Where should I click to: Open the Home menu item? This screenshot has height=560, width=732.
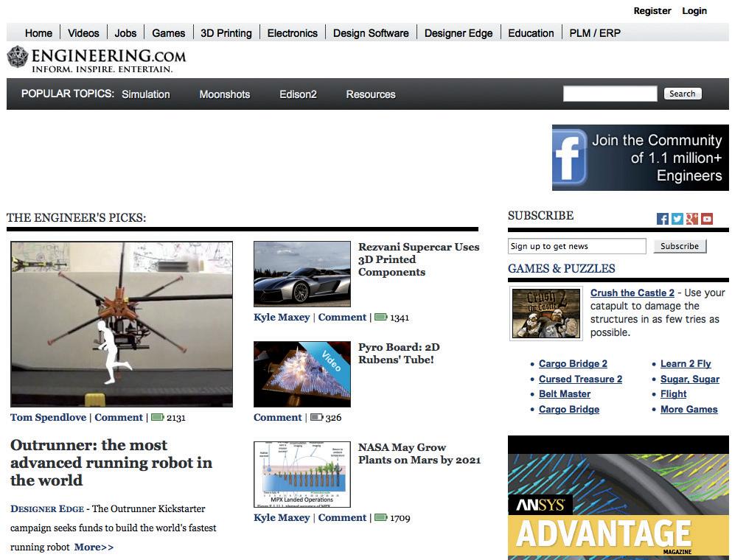[x=39, y=33]
